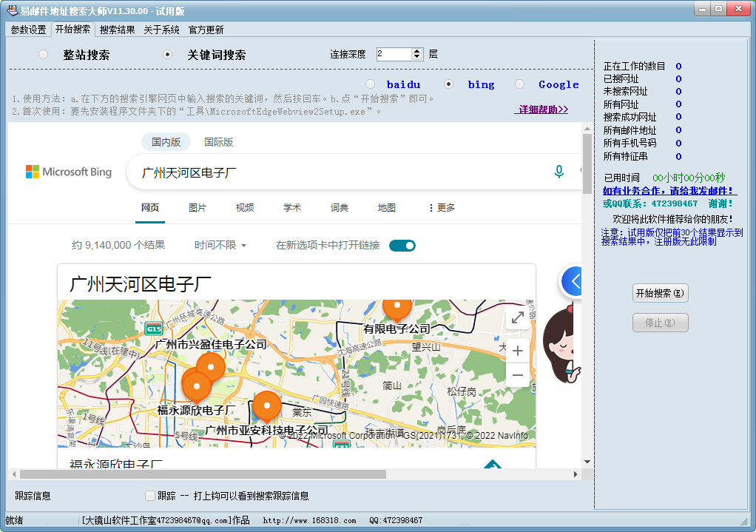This screenshot has width=756, height=532.
Task: Click map pin above 福永源欣电子厂 label
Action: coord(197,387)
